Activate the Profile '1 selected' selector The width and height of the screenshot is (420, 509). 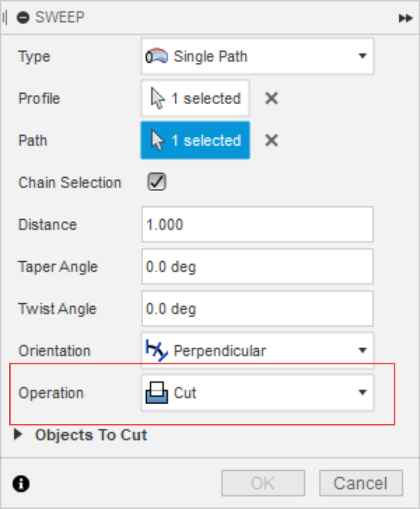(195, 99)
